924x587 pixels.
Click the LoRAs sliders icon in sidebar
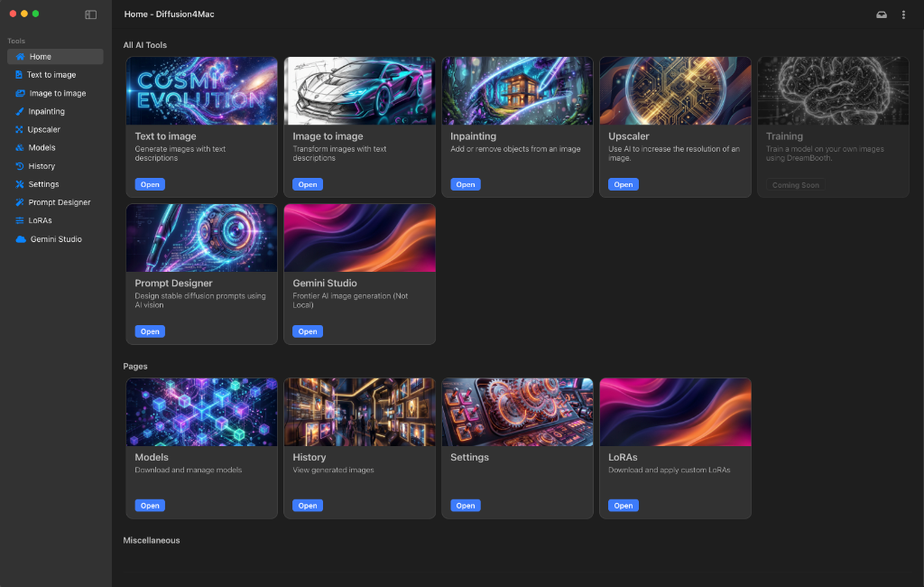[x=20, y=220]
